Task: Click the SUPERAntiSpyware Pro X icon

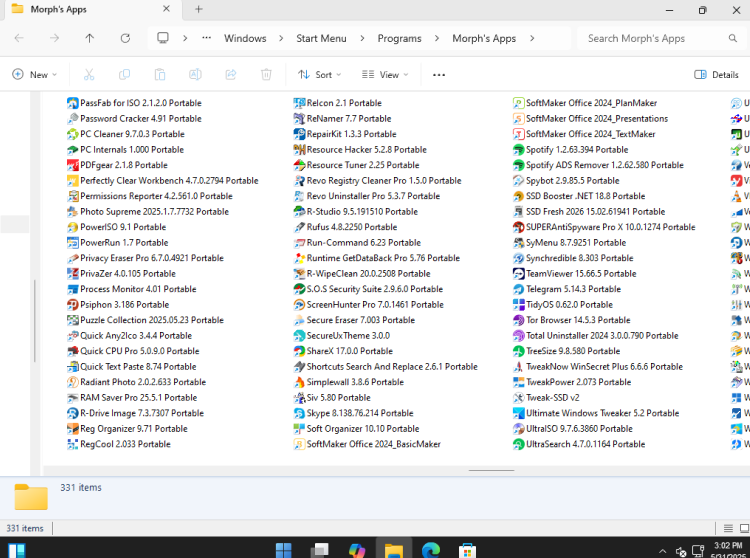Action: (518, 227)
